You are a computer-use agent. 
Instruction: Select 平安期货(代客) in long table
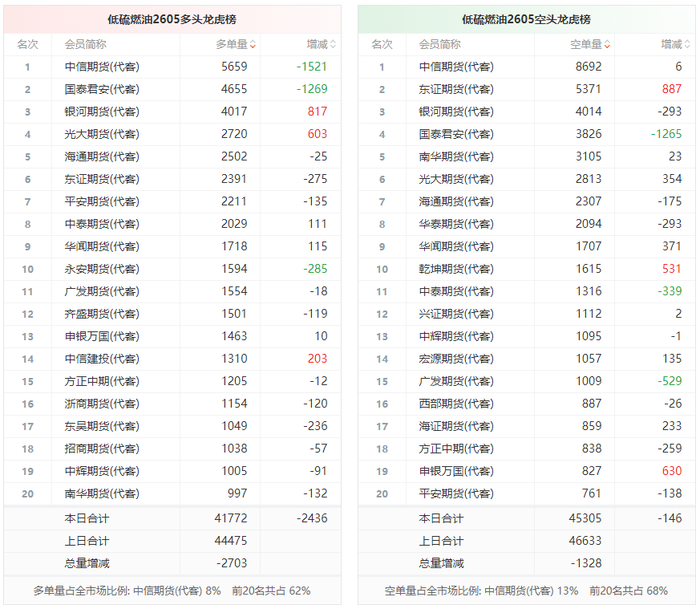[102, 201]
